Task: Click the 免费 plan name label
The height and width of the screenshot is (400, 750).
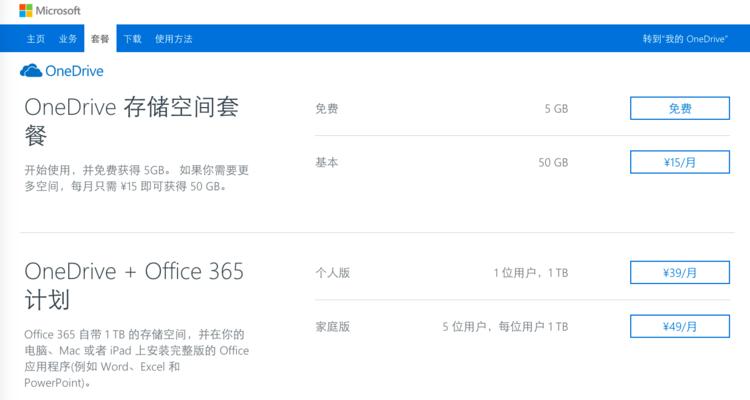Action: [x=327, y=109]
